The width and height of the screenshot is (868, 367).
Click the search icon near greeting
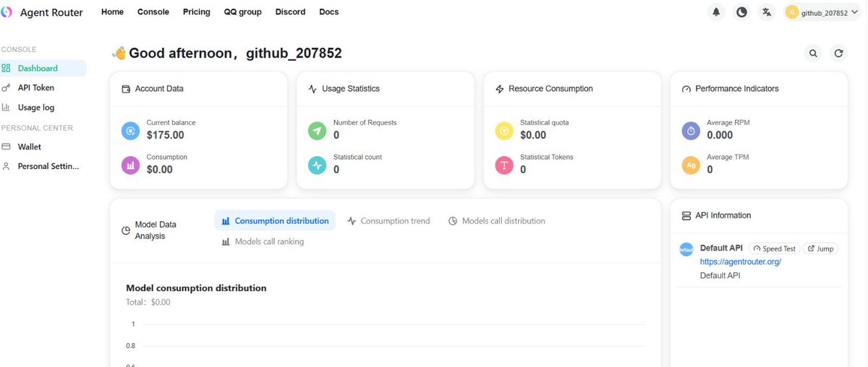point(813,53)
